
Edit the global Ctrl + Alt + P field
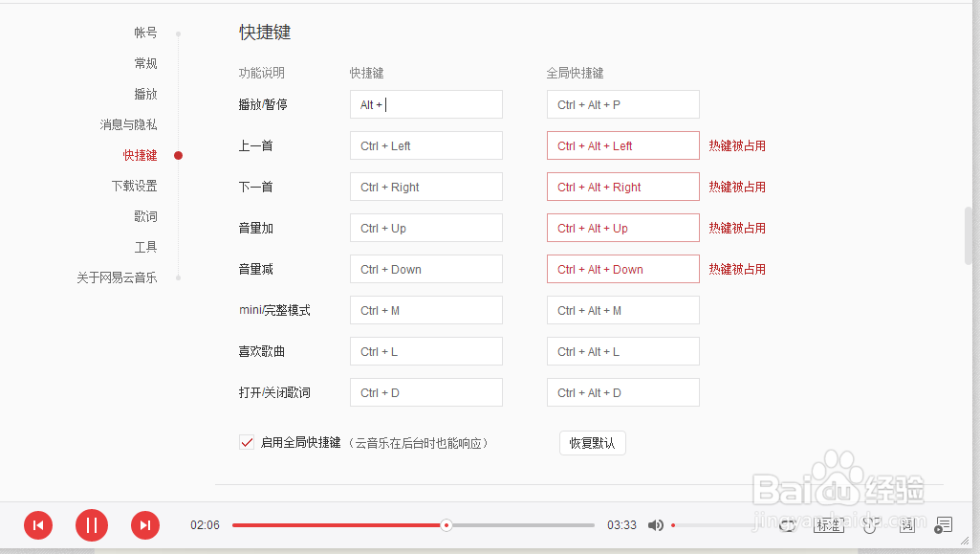tap(623, 104)
